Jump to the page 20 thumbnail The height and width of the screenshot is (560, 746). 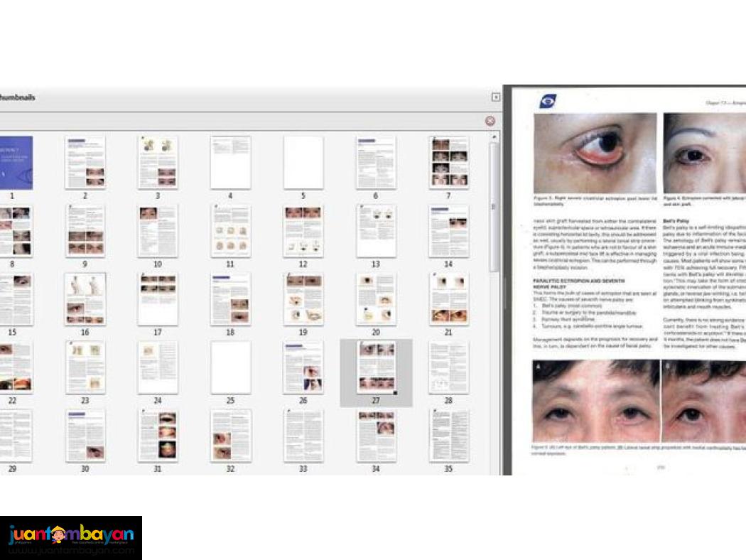click(376, 299)
